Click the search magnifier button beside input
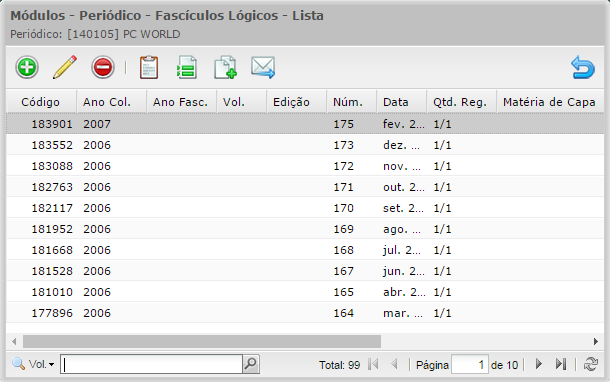This screenshot has height=382, width=610. pyautogui.click(x=251, y=364)
